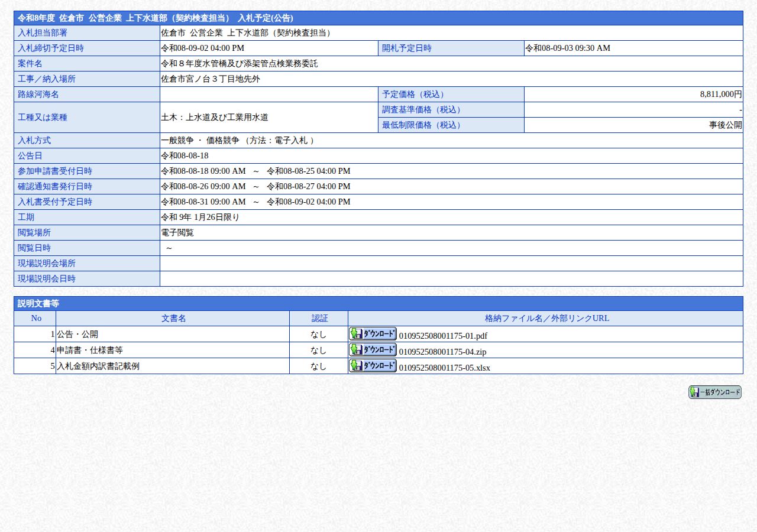Click 参加申請書受付日時 date range value

click(255, 171)
